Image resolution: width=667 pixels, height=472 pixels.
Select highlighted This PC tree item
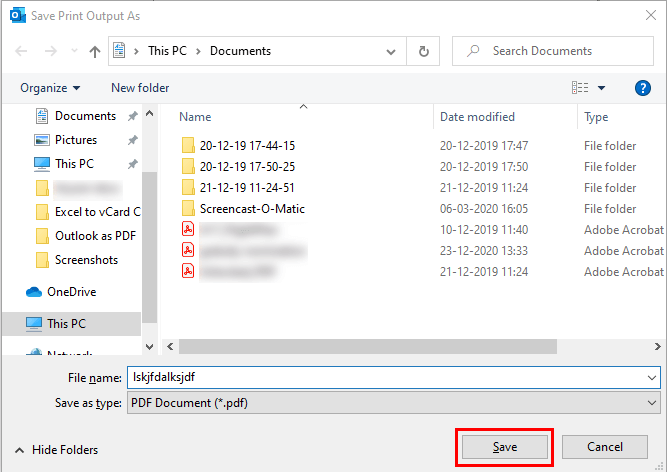(x=71, y=324)
